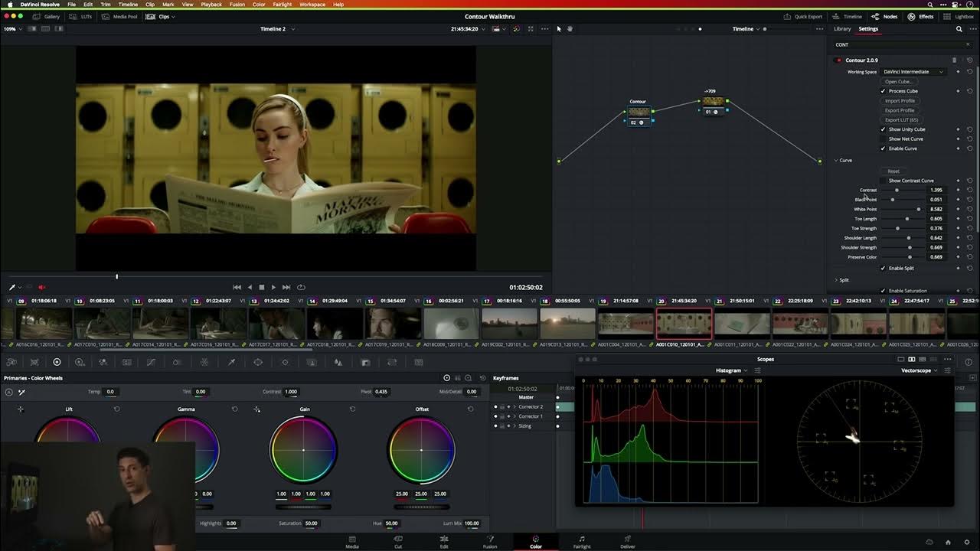Open the Effects library icon
Screen dimensions: 980x551
[921, 16]
